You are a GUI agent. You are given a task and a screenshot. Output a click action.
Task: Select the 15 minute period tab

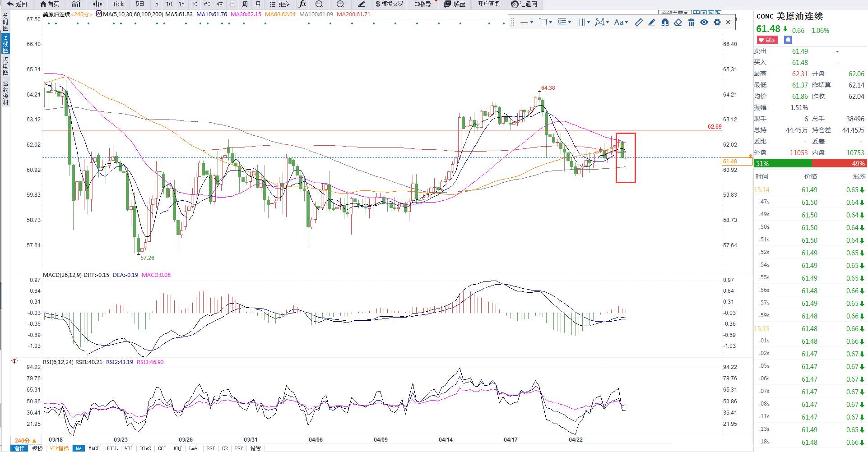click(x=181, y=4)
